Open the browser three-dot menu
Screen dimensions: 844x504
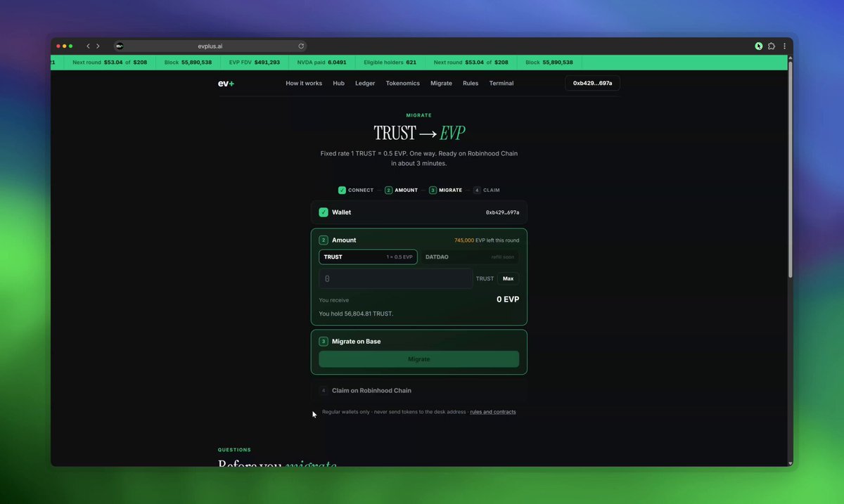tap(784, 46)
